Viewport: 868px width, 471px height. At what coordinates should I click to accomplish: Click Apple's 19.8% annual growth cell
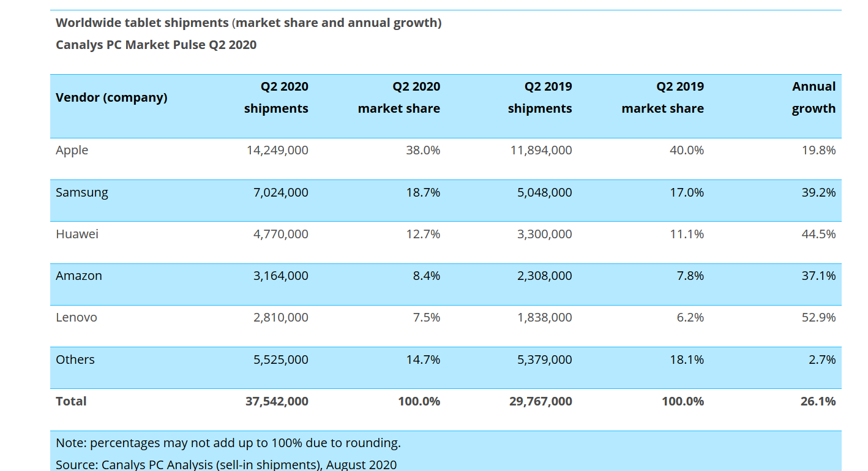819,151
